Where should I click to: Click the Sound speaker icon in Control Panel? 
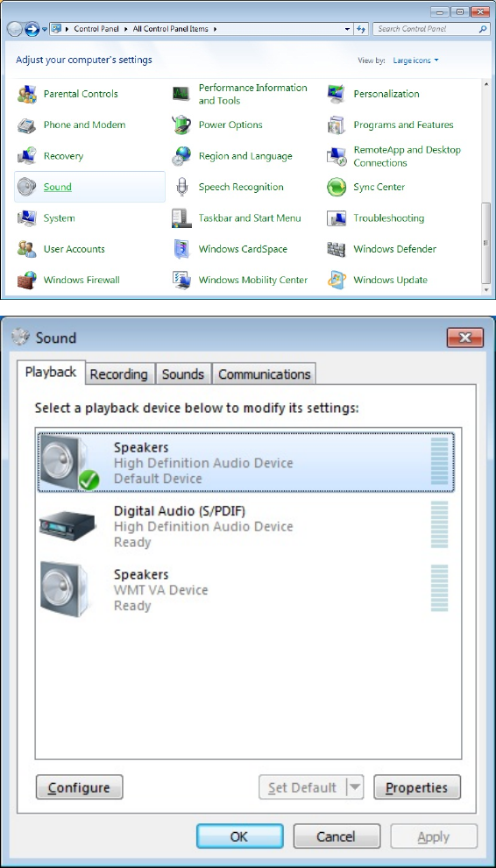(x=26, y=187)
